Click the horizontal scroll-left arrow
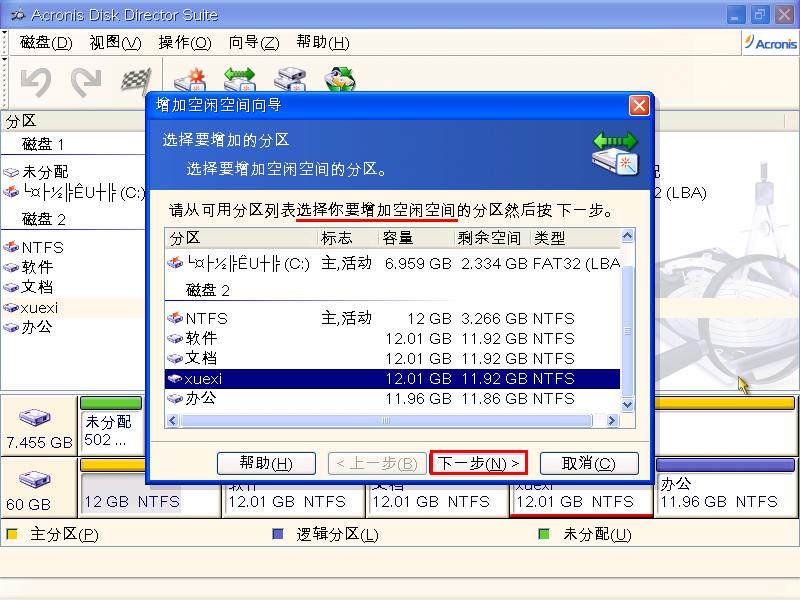 point(172,420)
